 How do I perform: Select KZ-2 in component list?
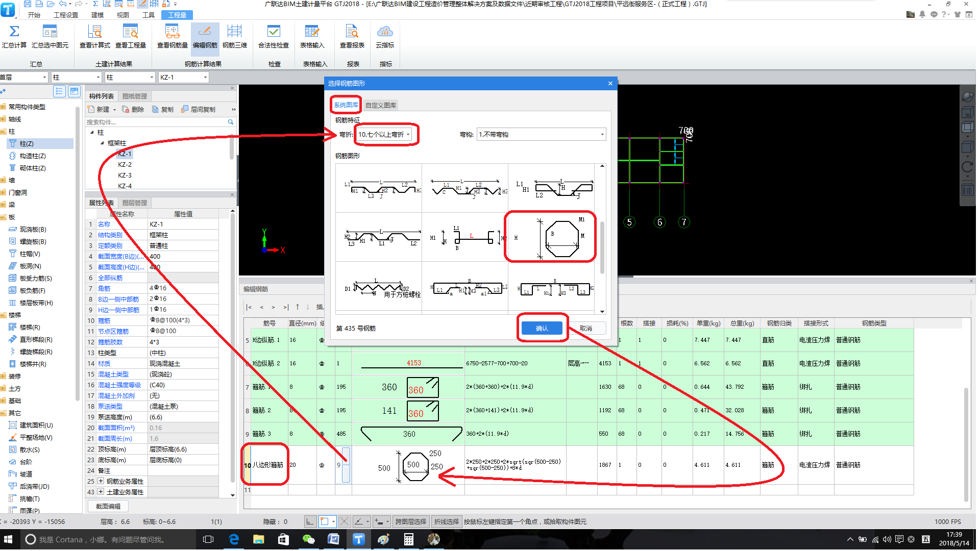[x=125, y=164]
